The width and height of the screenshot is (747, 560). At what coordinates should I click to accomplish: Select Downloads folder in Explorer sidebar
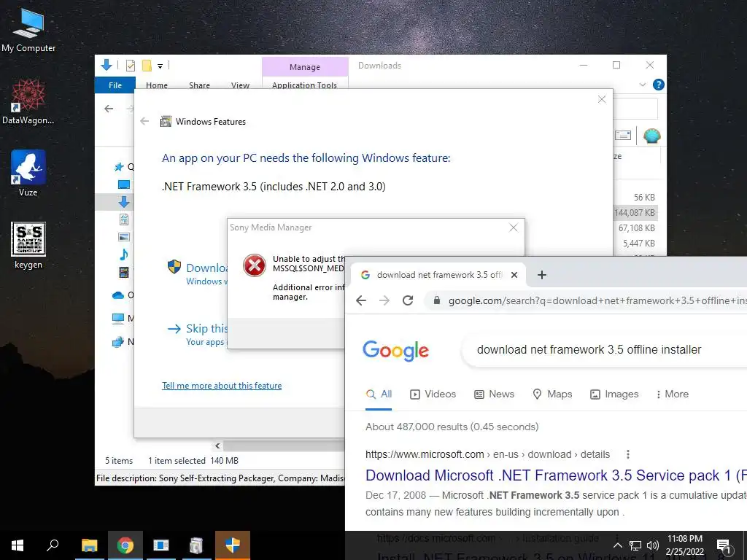tap(124, 202)
